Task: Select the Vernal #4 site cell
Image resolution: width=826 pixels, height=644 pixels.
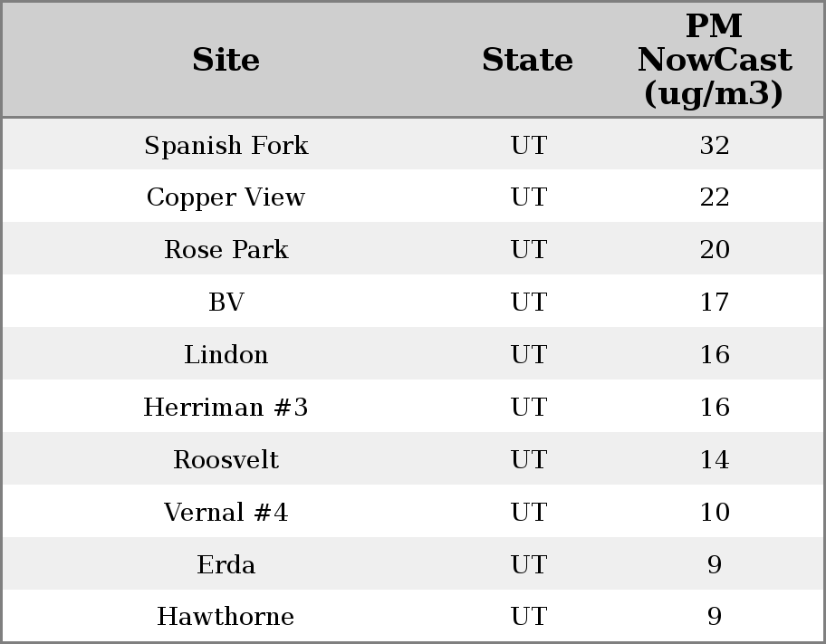Action: click(x=226, y=513)
